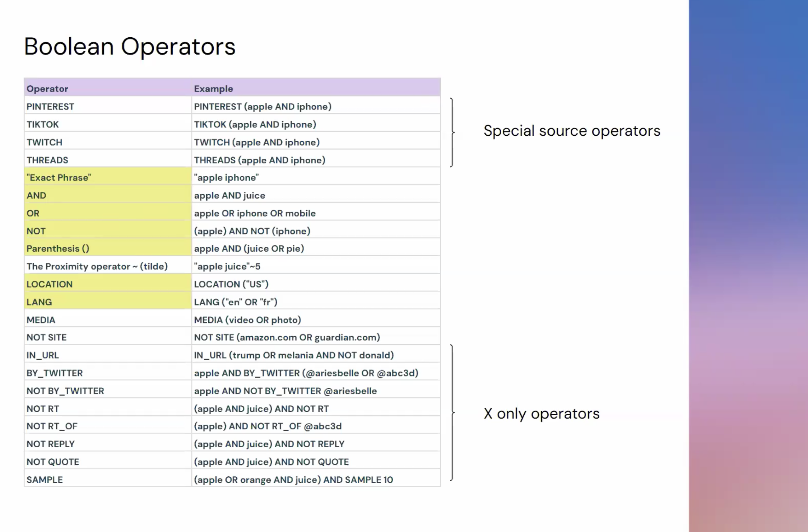This screenshot has height=532, width=808.
Task: Click the apple OR iphone OR mobile example
Action: tap(255, 213)
